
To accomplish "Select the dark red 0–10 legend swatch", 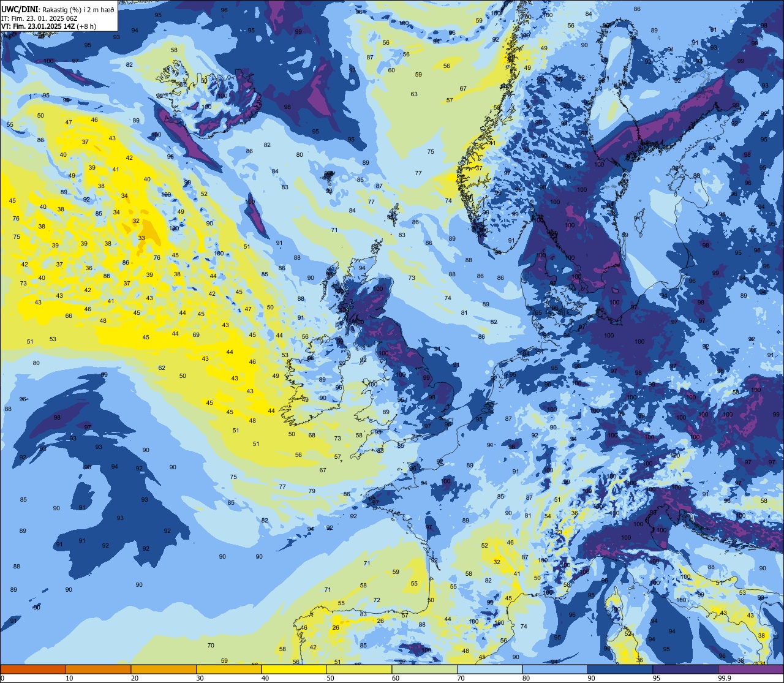I will (33, 669).
